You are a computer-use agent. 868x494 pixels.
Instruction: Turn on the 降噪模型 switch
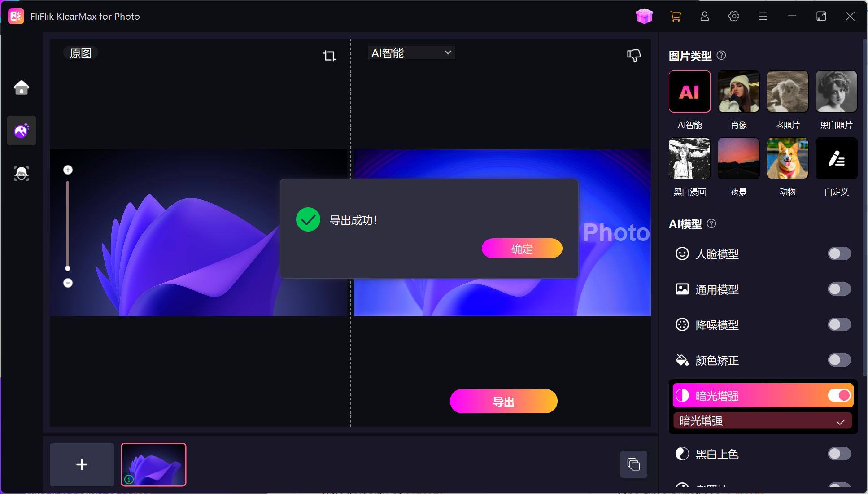(839, 324)
